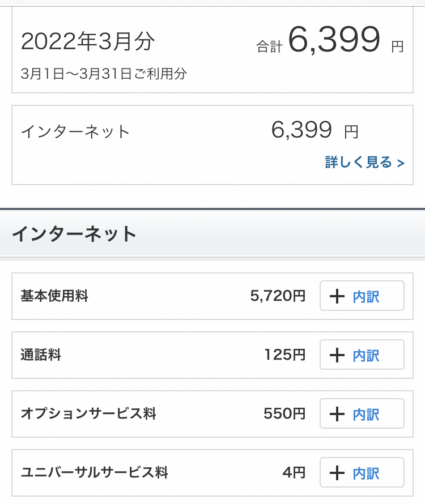Click the インターネット label in summary card

coord(75,132)
